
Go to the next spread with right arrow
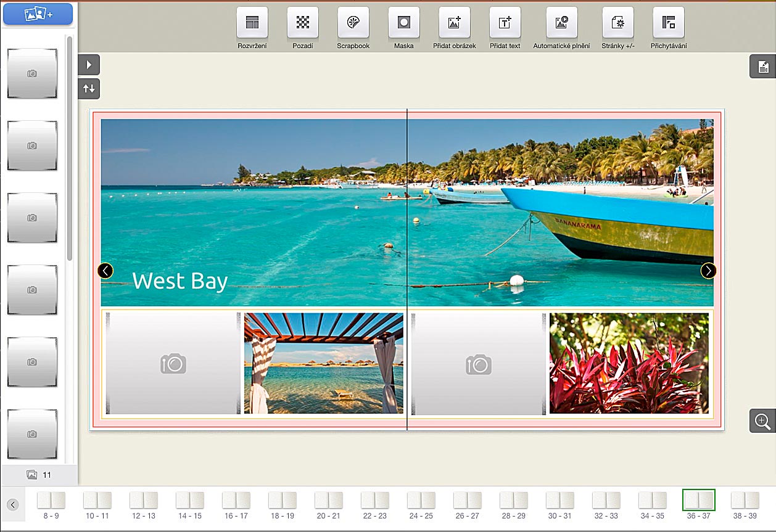click(709, 271)
